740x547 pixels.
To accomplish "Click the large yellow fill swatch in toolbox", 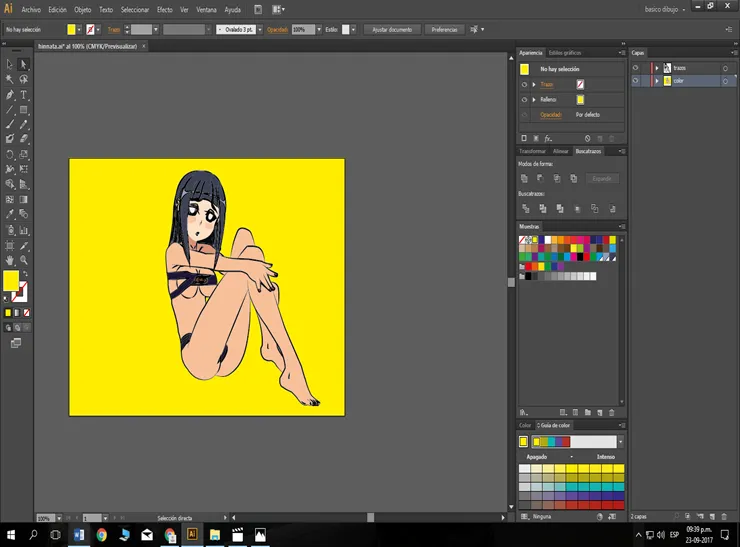I will pos(11,281).
